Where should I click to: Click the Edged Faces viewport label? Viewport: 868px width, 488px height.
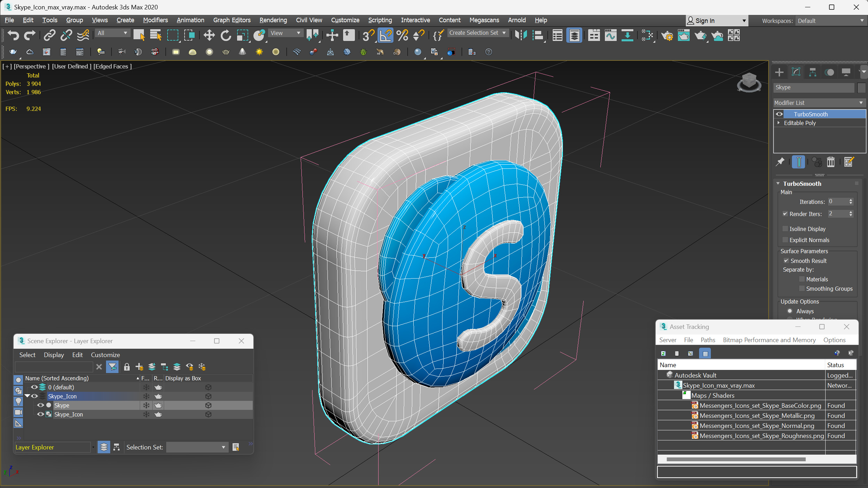point(113,66)
